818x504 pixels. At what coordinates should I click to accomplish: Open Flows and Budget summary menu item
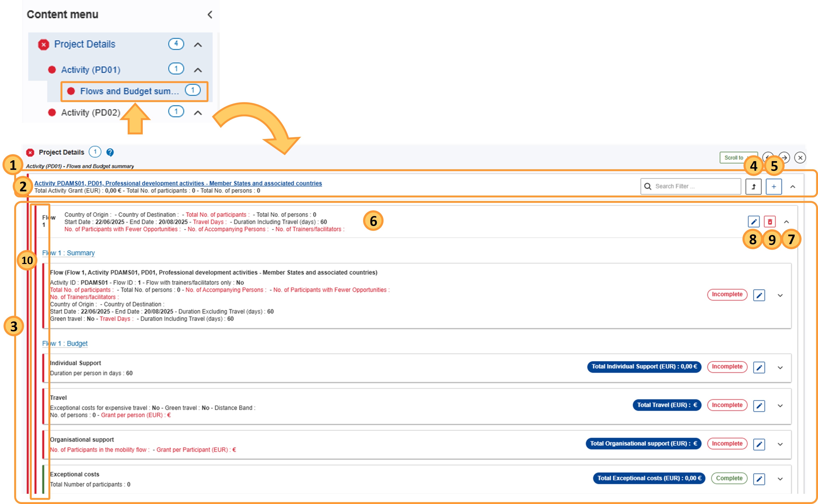pos(130,91)
